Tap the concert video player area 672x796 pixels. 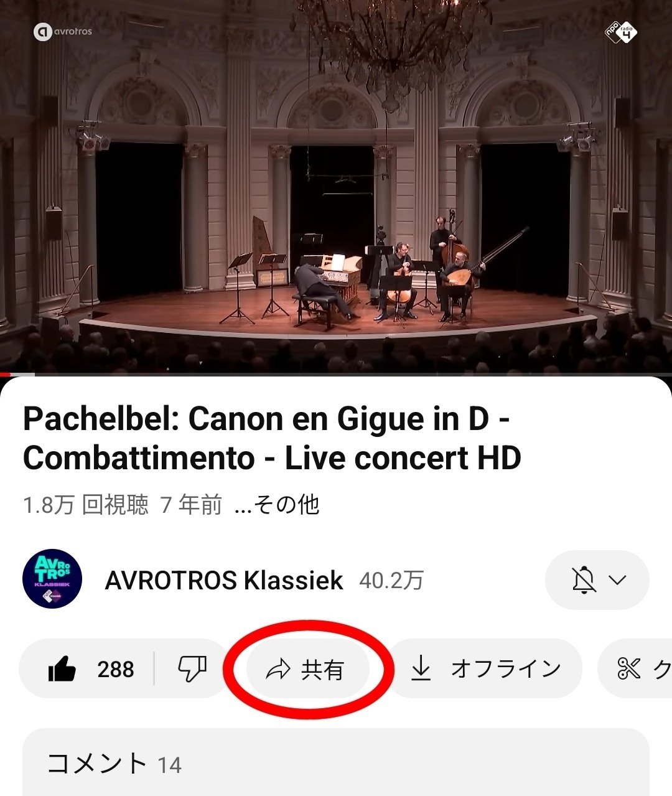tap(336, 186)
